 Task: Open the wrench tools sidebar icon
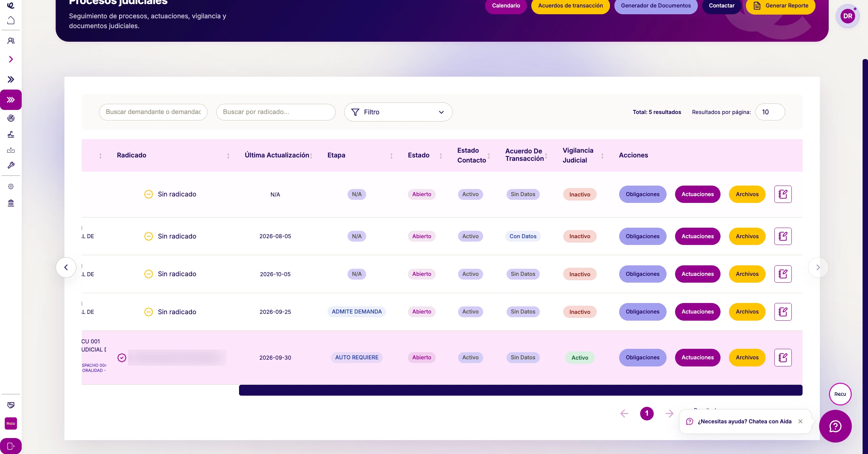point(11,165)
